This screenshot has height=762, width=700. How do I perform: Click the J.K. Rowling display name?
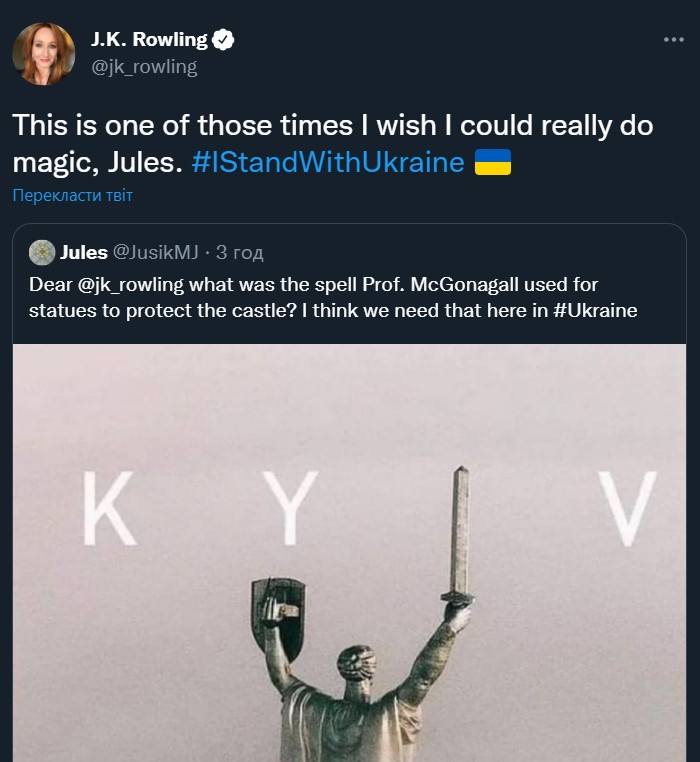click(x=149, y=40)
